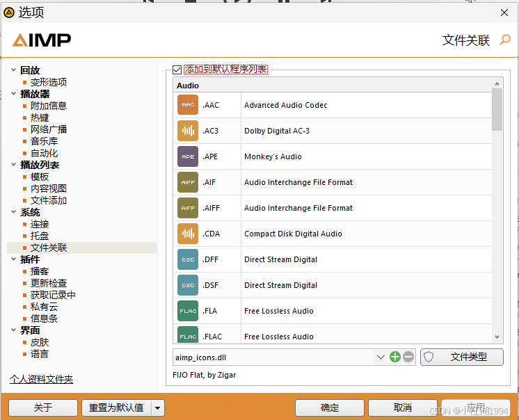Select Monkey's Audio row text
This screenshot has width=519, height=420.
(x=273, y=156)
